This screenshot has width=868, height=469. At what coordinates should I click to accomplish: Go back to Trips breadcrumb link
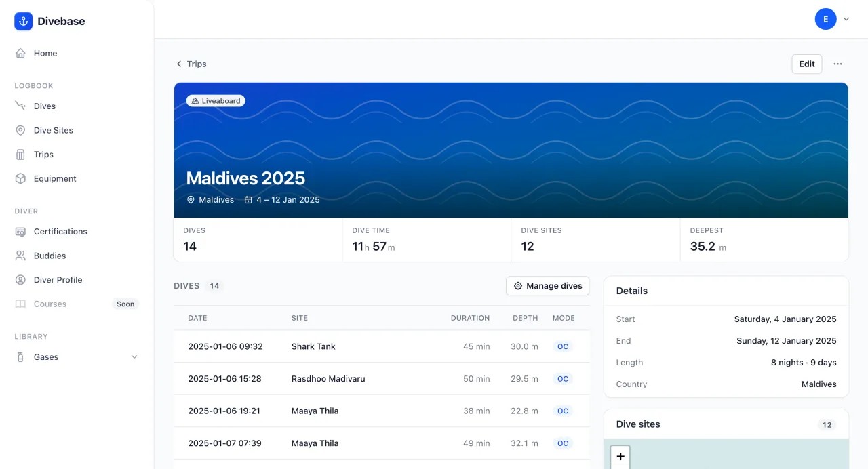[191, 64]
